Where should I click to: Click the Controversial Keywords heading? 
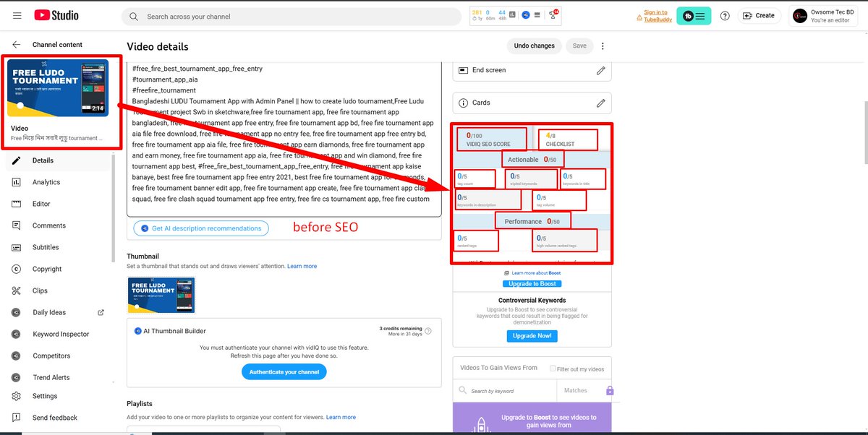click(x=532, y=300)
